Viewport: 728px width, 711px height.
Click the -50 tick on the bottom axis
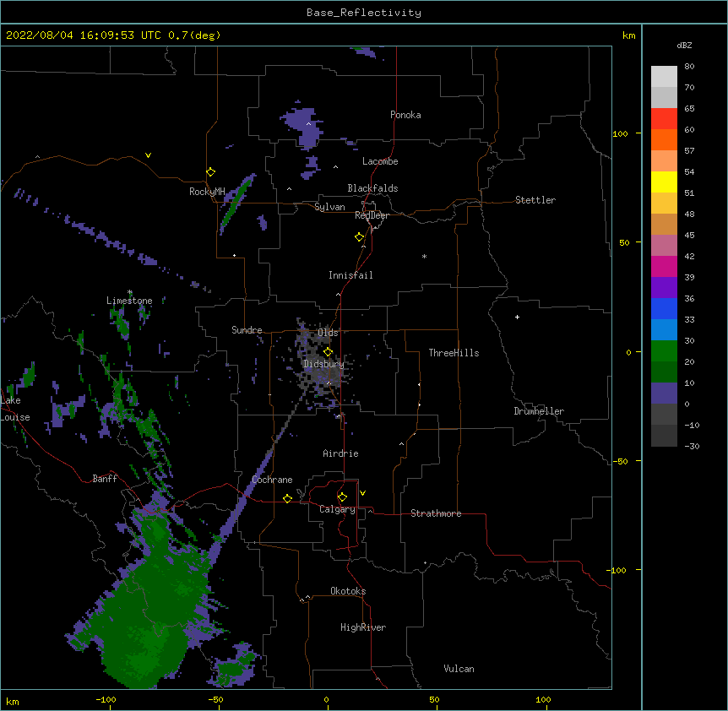[215, 699]
